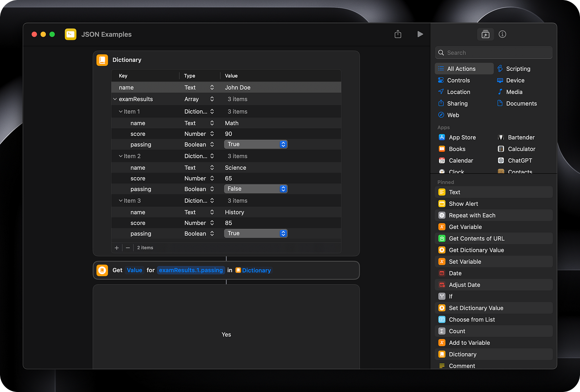This screenshot has width=580, height=392.
Task: Share the JSON Examples shortcut
Action: click(398, 34)
